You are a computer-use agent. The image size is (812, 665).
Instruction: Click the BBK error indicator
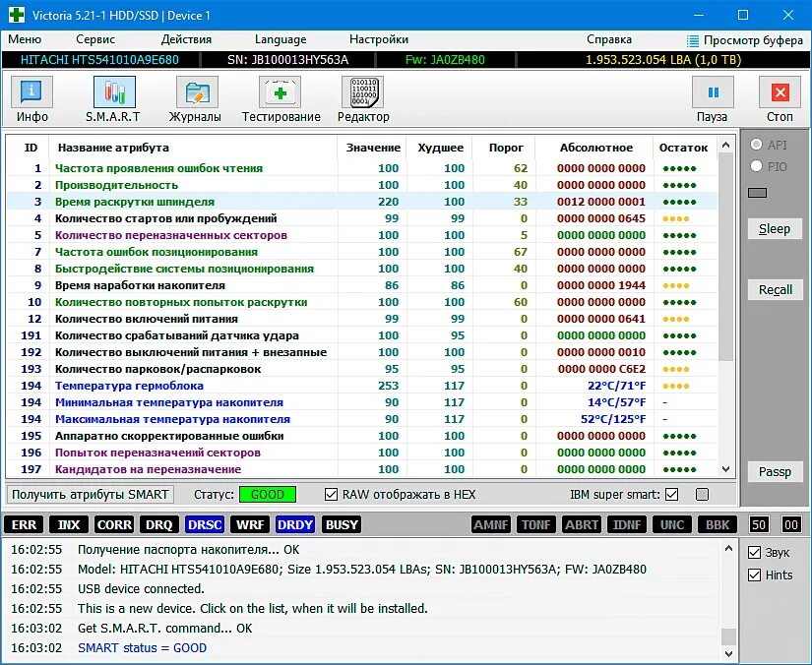(718, 524)
